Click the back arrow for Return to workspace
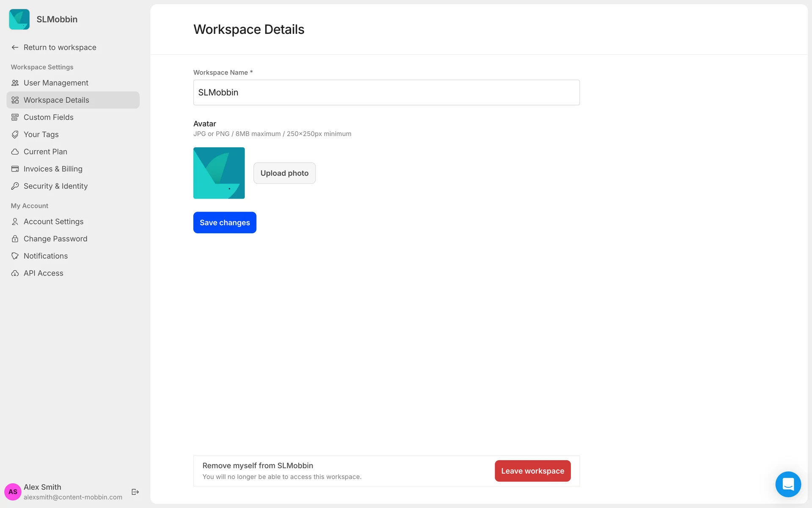 point(15,47)
